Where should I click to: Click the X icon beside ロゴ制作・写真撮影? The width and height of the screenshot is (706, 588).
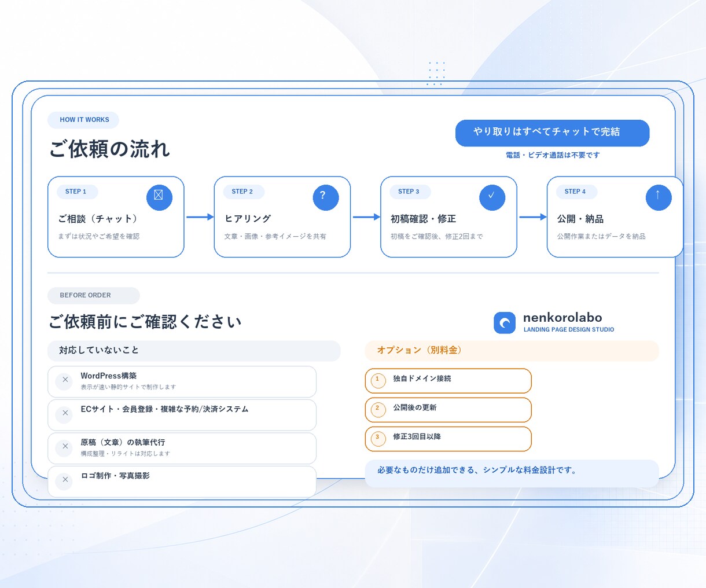pyautogui.click(x=64, y=480)
